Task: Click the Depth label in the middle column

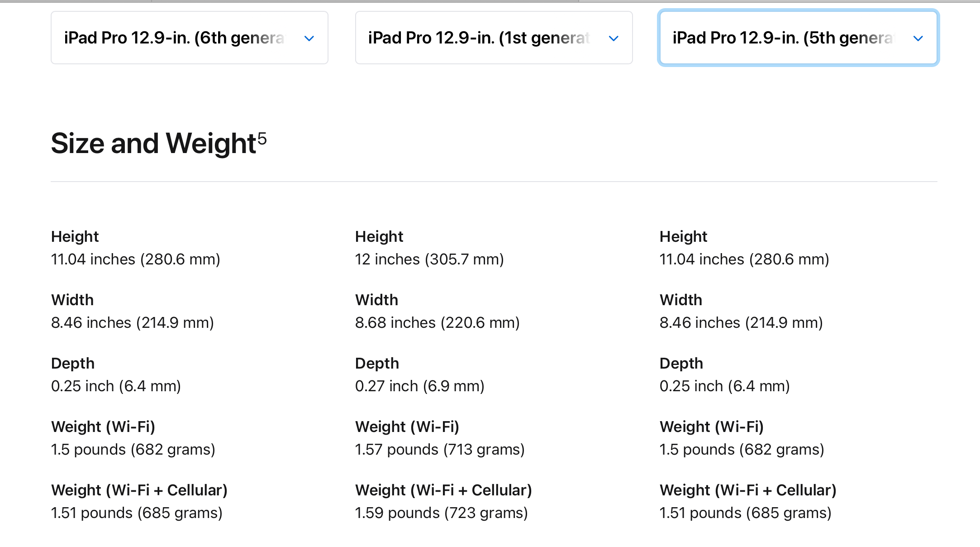Action: 377,364
